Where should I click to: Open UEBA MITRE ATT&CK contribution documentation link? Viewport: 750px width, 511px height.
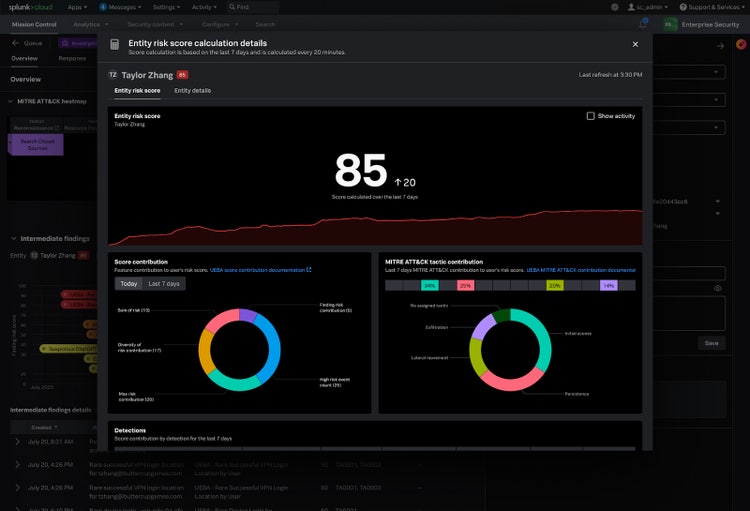pyautogui.click(x=580, y=270)
